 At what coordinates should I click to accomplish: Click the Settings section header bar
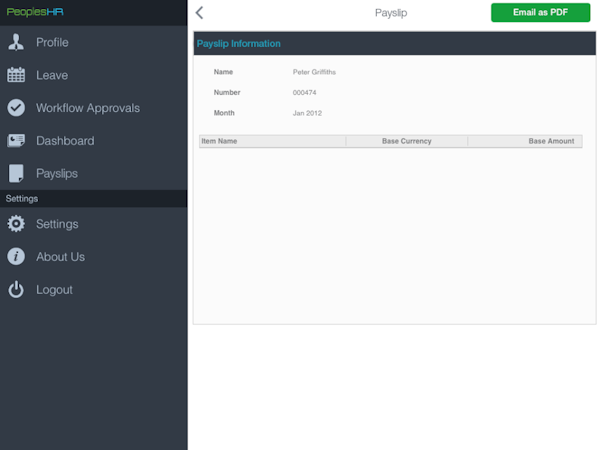pos(94,199)
